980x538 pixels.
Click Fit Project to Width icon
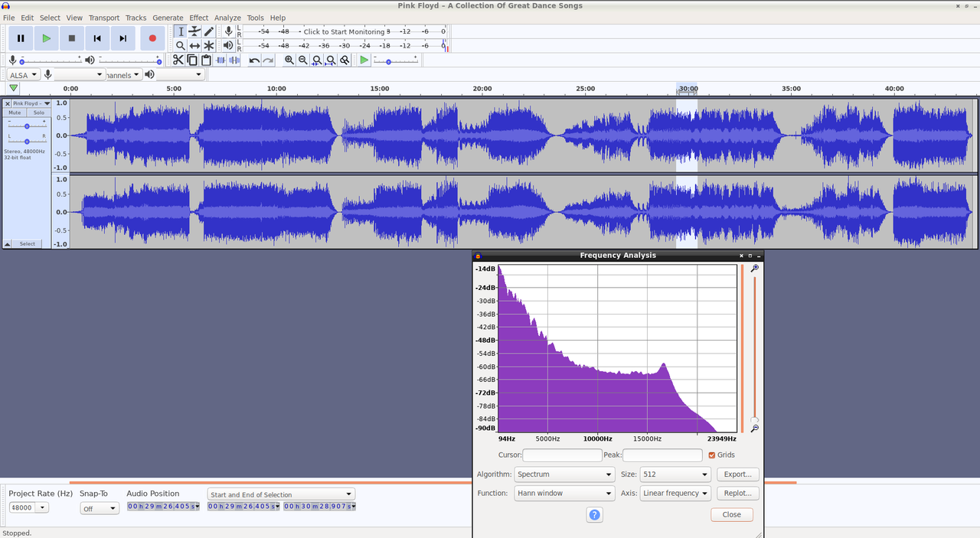(331, 60)
